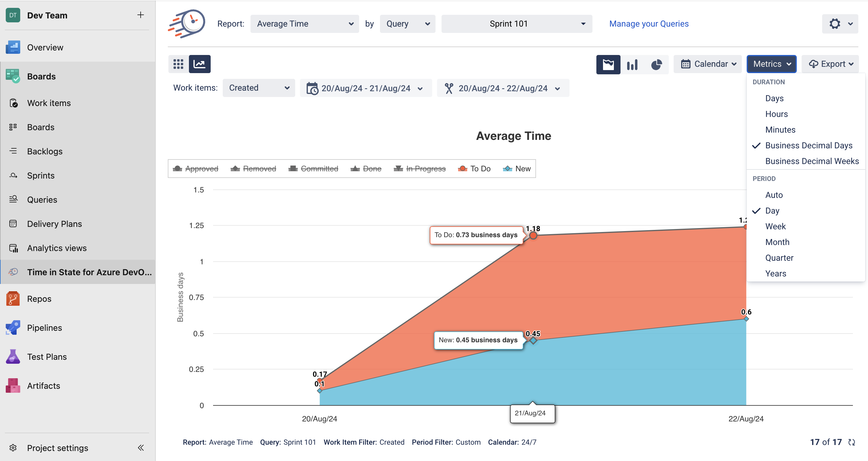Expand the Sprint 101 query dropdown
This screenshot has height=461, width=868.
[x=516, y=24]
